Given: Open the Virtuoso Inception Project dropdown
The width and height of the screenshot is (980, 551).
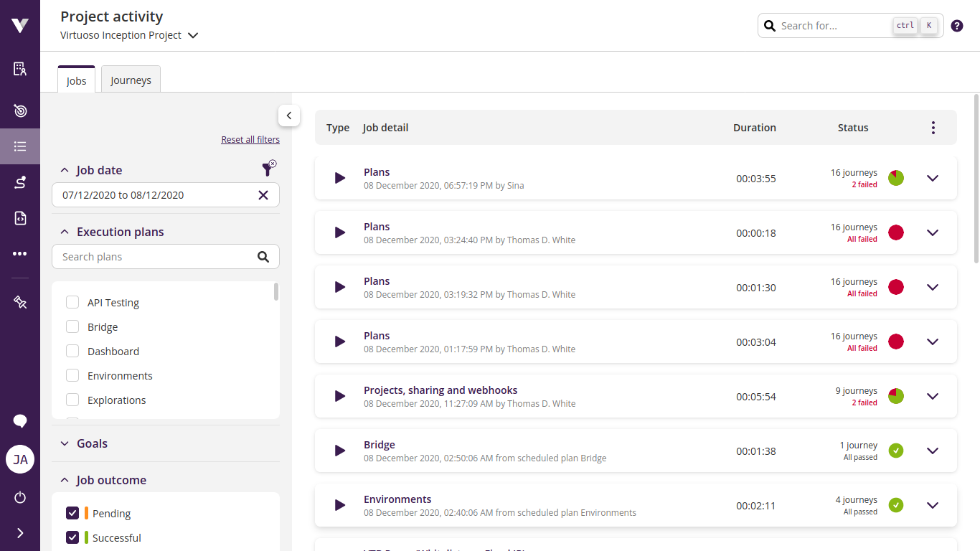Looking at the screenshot, I should [x=192, y=34].
